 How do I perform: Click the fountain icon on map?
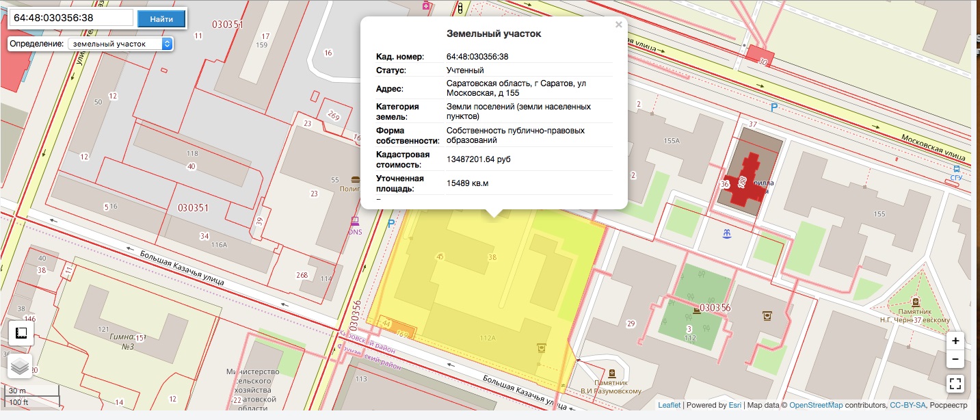coord(728,234)
